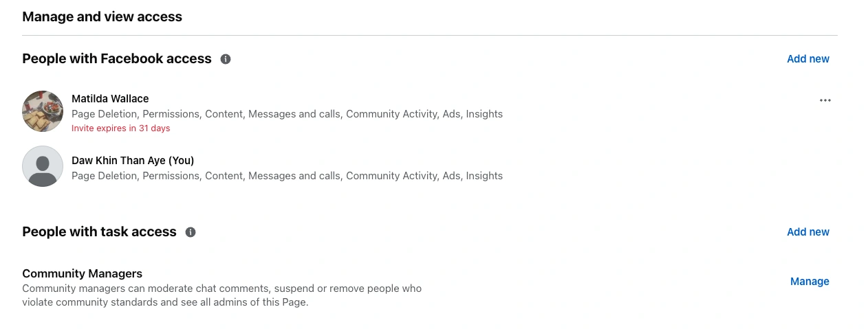This screenshot has height=329, width=868.
Task: Click info icon beside People with task access
Action: [191, 232]
